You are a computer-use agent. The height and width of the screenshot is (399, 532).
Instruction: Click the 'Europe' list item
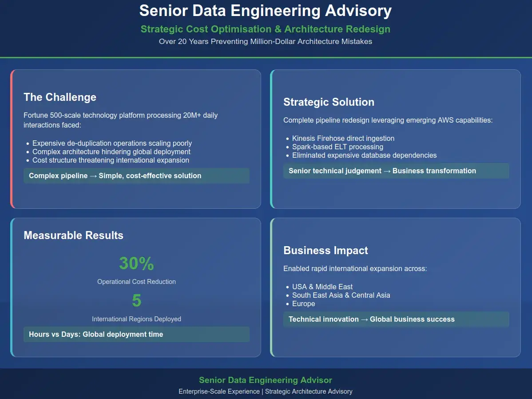tap(304, 304)
